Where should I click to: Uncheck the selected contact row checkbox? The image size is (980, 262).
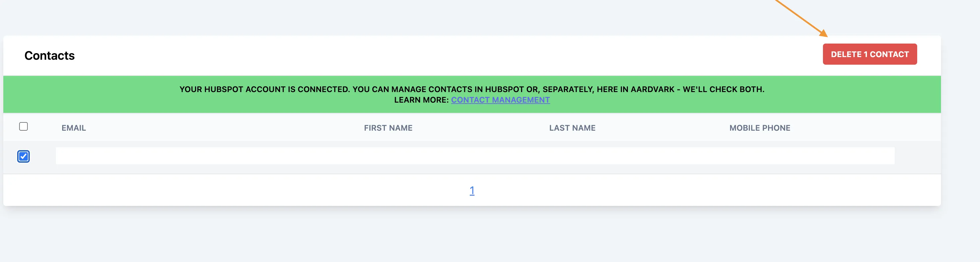23,156
